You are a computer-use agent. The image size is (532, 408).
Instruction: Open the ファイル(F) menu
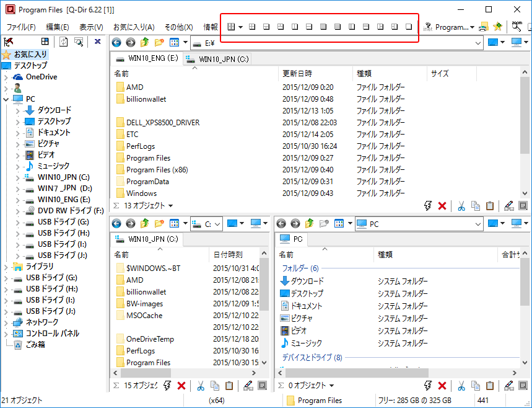(x=21, y=27)
